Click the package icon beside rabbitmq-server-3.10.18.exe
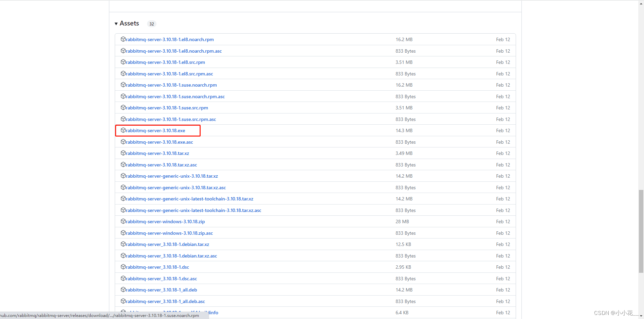 123,130
